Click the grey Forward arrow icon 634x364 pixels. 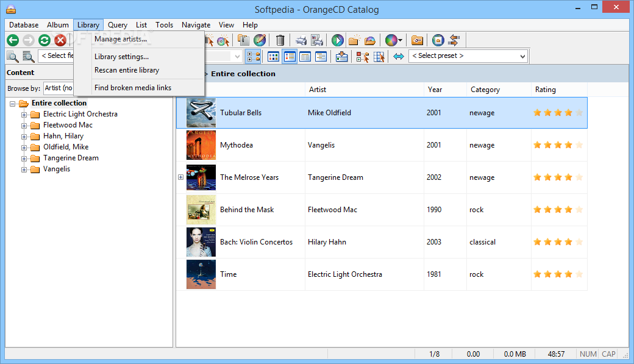tap(28, 40)
